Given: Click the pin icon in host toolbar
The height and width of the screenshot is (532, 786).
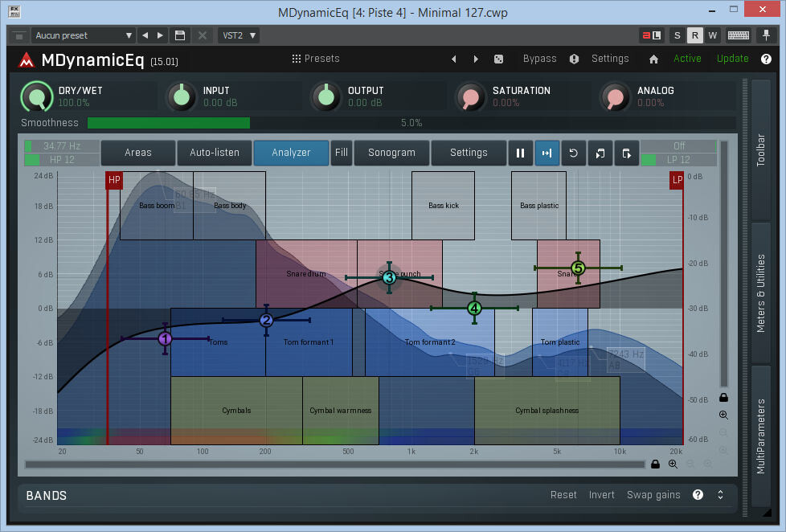Looking at the screenshot, I should coord(766,35).
